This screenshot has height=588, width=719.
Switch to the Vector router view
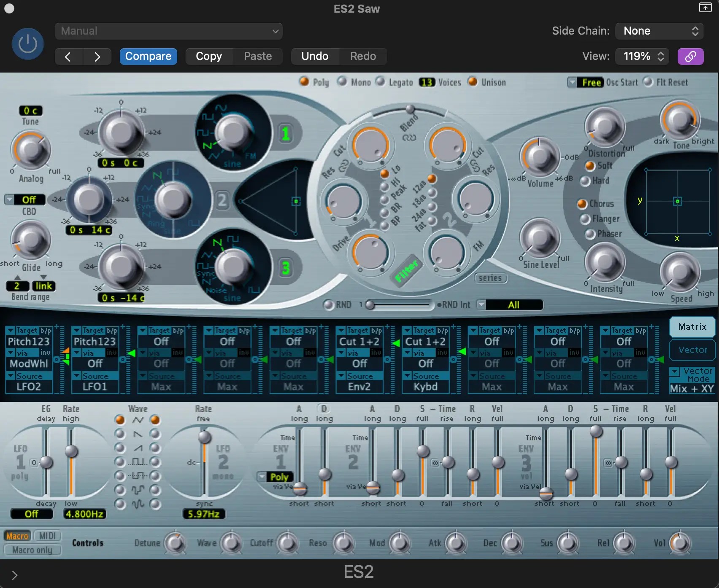[692, 350]
